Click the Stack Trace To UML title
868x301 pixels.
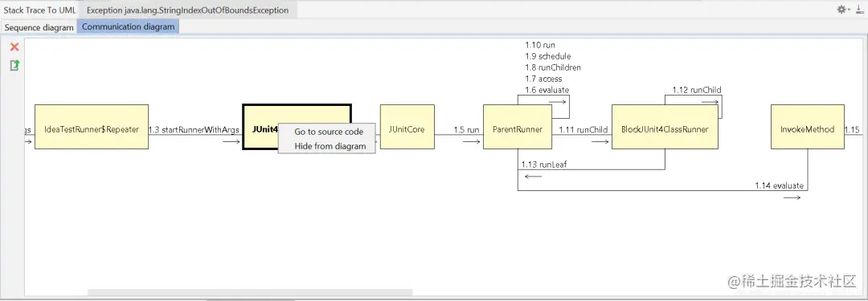(40, 10)
